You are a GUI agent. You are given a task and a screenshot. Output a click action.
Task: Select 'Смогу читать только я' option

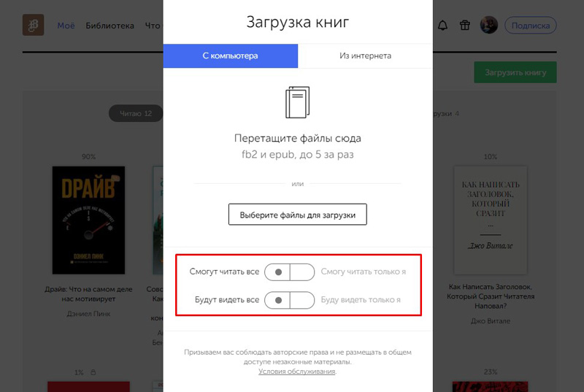[363, 272]
